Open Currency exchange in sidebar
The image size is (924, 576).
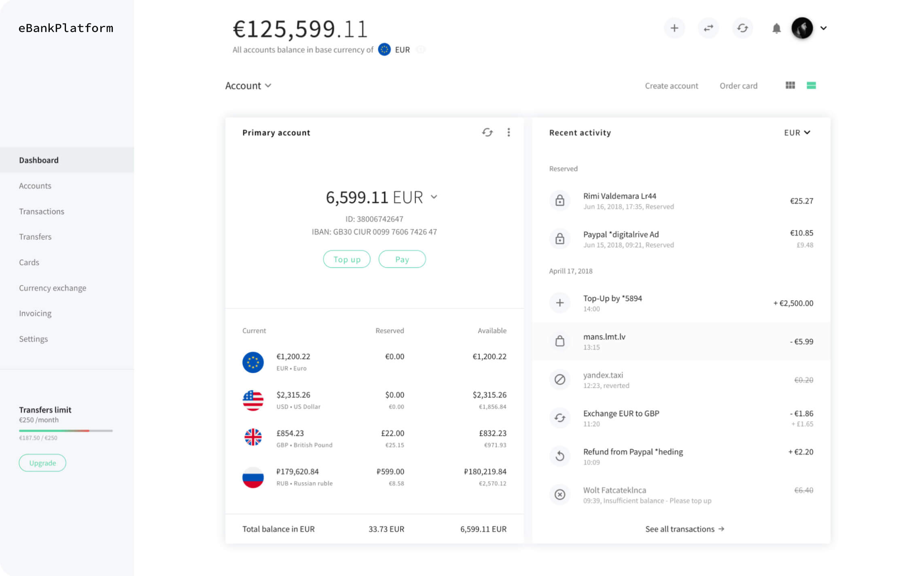53,288
